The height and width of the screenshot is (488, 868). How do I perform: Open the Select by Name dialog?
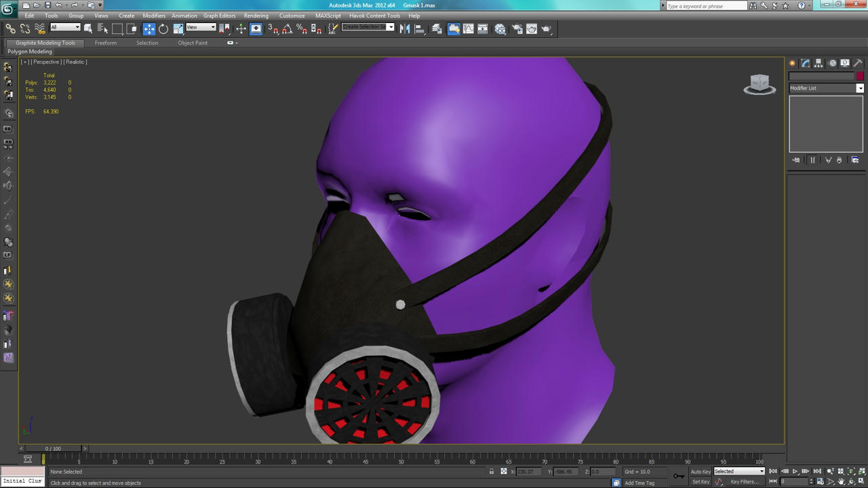(x=103, y=28)
